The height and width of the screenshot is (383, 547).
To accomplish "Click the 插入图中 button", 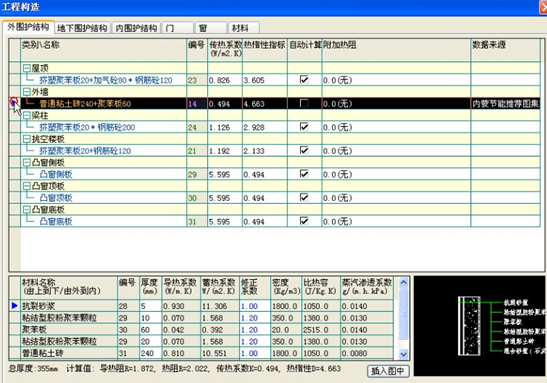I will coord(388,371).
